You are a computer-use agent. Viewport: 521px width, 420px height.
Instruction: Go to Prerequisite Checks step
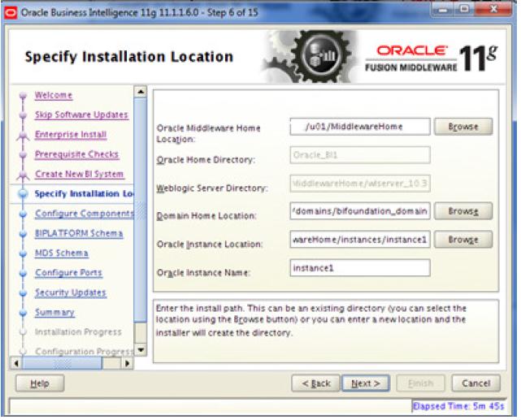(x=76, y=154)
